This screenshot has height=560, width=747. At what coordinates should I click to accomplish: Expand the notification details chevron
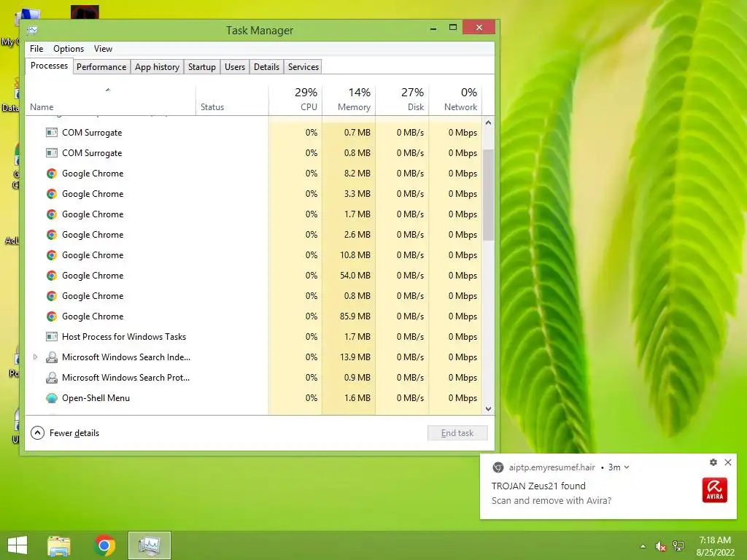pos(627,467)
